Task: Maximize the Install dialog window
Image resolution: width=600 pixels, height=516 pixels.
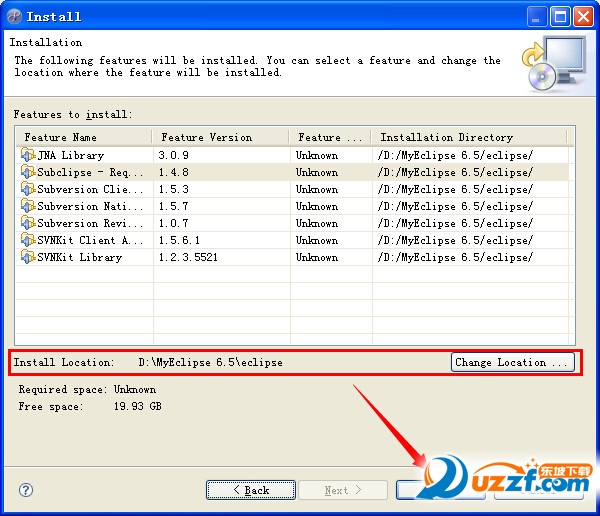Action: (560, 16)
